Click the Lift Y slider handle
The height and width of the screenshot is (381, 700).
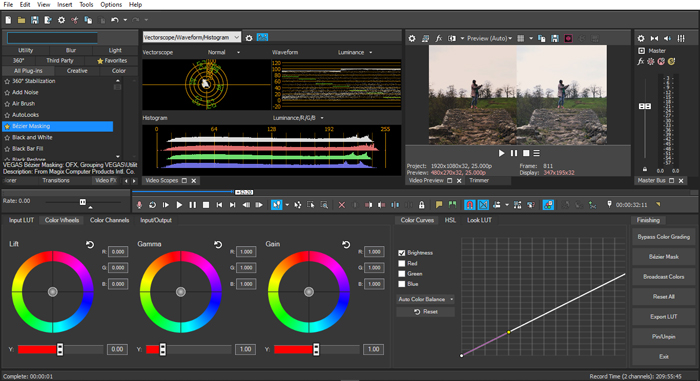60,349
